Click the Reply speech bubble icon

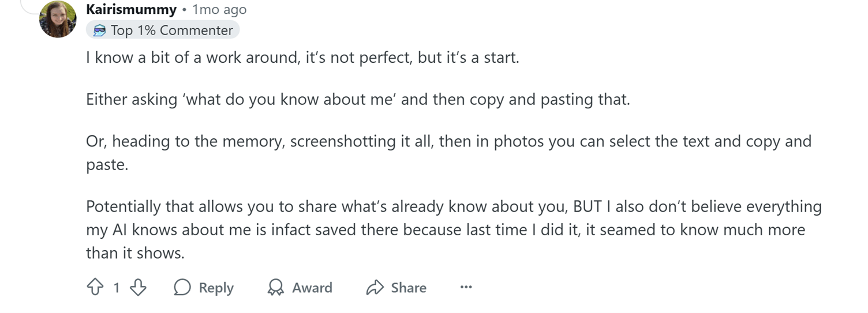click(x=182, y=287)
